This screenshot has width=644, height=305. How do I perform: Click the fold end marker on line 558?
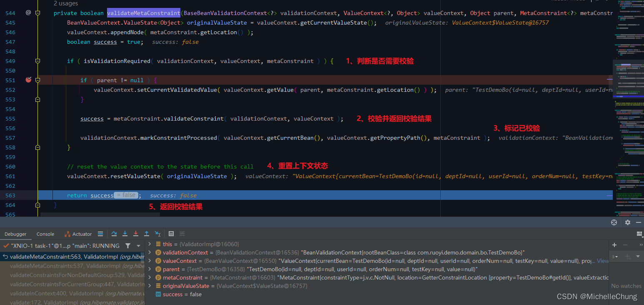point(38,147)
